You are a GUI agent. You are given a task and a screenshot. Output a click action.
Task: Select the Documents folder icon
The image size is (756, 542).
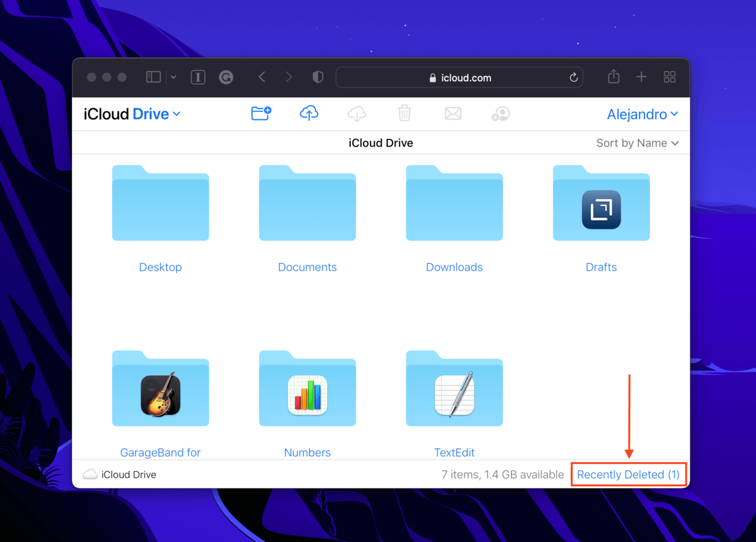coord(307,203)
